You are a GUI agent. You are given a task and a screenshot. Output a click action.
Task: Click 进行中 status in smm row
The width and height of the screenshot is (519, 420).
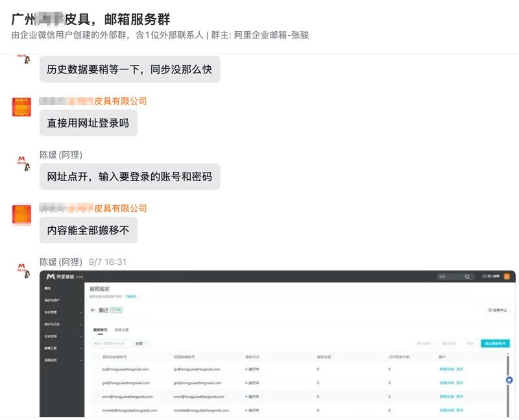pyautogui.click(x=252, y=397)
